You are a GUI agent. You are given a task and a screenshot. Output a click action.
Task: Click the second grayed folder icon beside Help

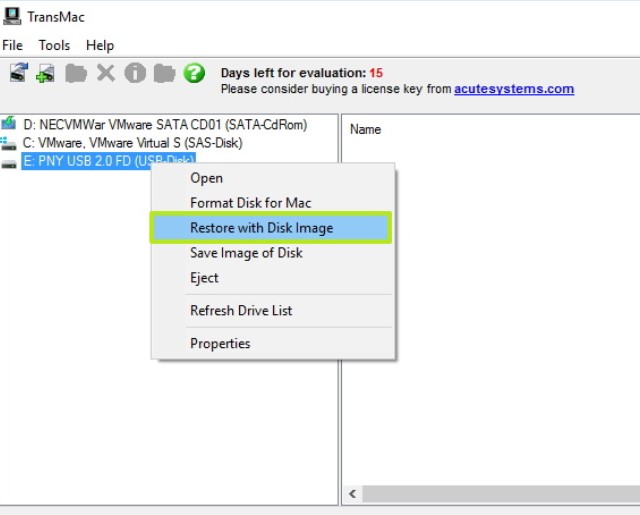(x=164, y=73)
